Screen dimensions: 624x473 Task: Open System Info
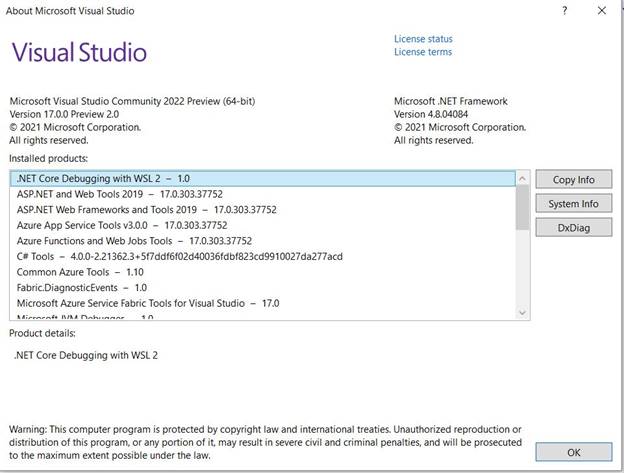[573, 204]
